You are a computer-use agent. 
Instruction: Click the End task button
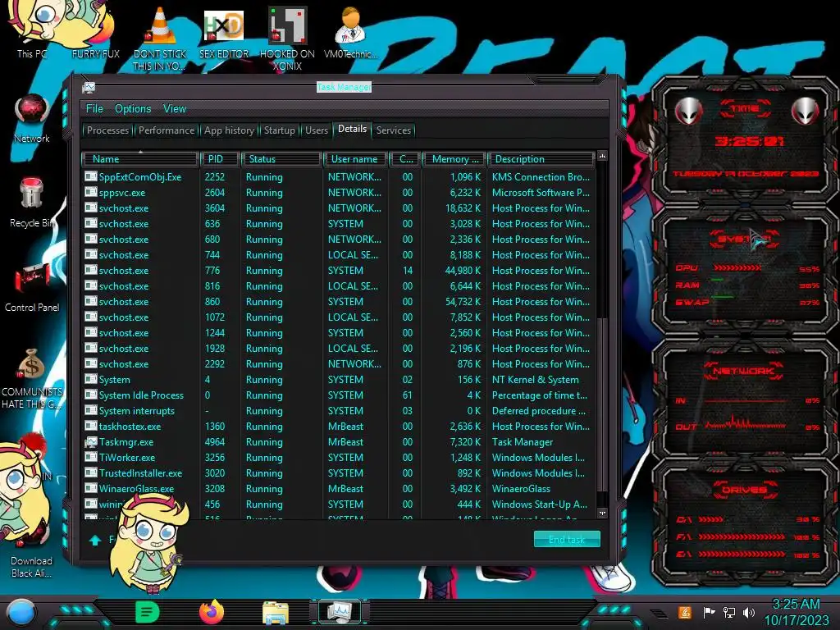click(567, 540)
